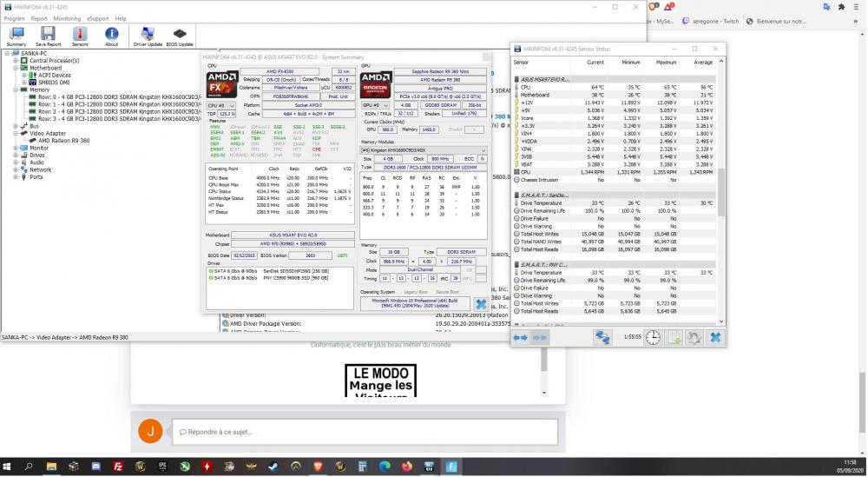Open the seregonne - Twitch bookmark
This screenshot has width=868, height=477.
[711, 21]
